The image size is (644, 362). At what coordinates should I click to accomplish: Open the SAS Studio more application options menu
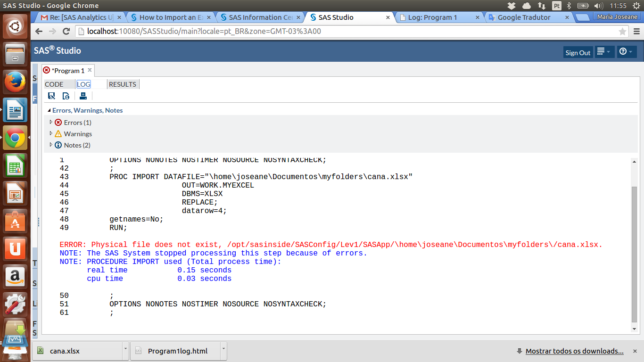[604, 52]
